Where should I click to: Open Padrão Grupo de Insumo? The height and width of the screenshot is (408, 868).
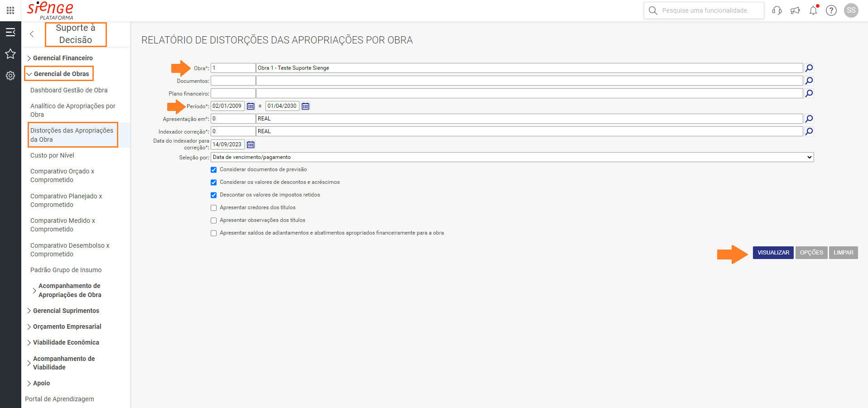pyautogui.click(x=66, y=270)
